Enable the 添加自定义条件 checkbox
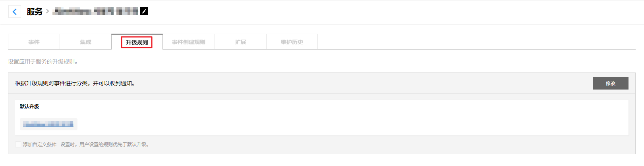The image size is (644, 166). coord(18,145)
